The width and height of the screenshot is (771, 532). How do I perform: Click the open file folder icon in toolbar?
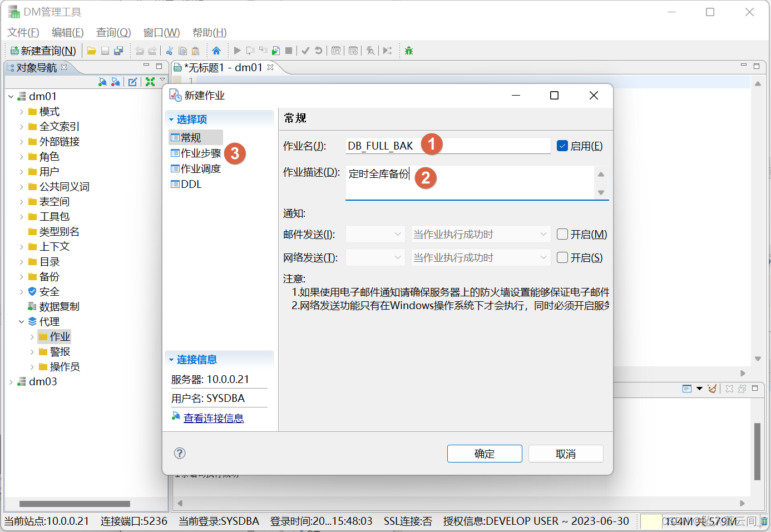(x=92, y=51)
